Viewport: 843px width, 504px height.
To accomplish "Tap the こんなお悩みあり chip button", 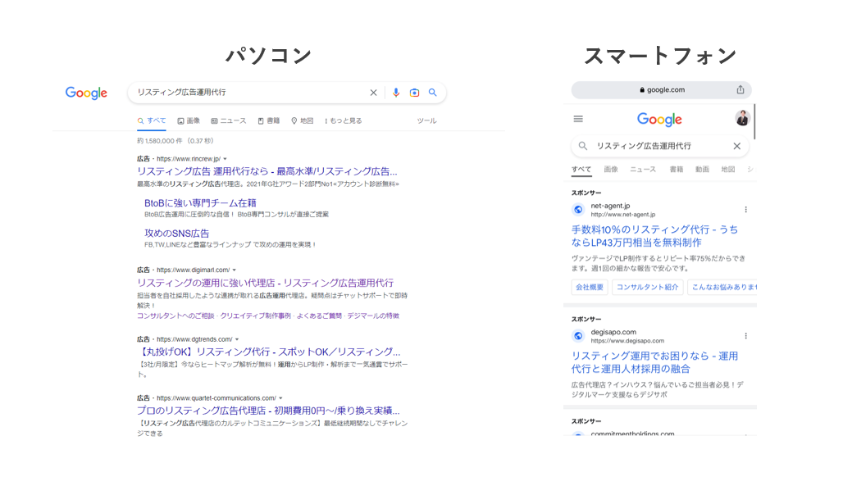I will pos(722,287).
